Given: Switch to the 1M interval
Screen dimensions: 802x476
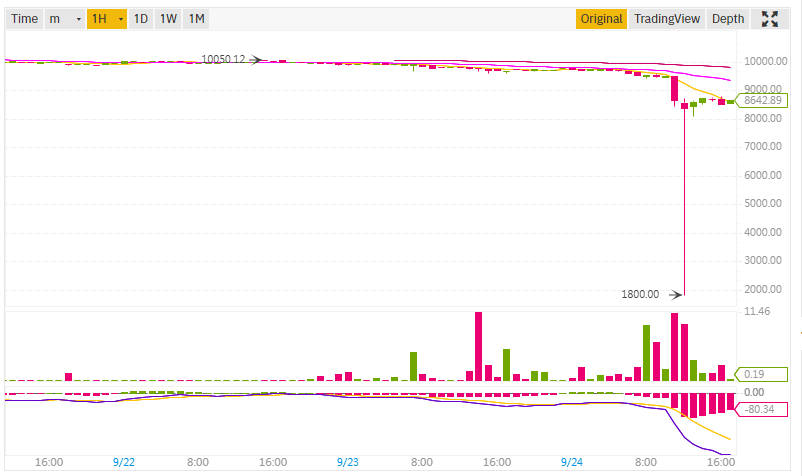Looking at the screenshot, I should click(x=196, y=19).
